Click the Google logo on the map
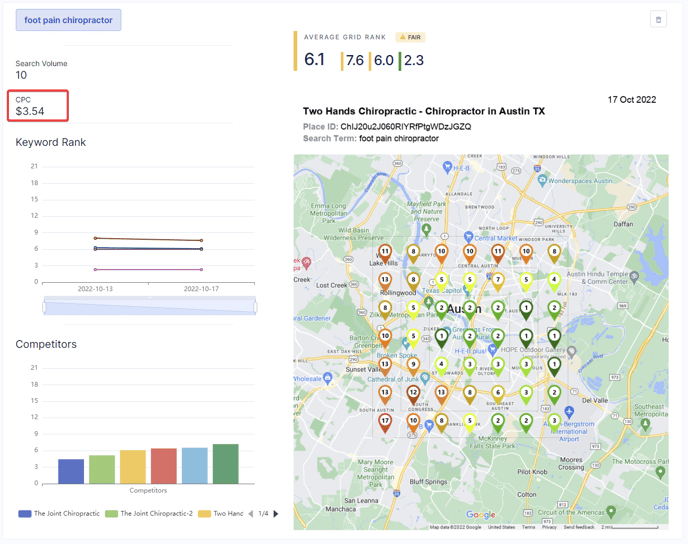The height and width of the screenshot is (544, 688). pos(480,516)
